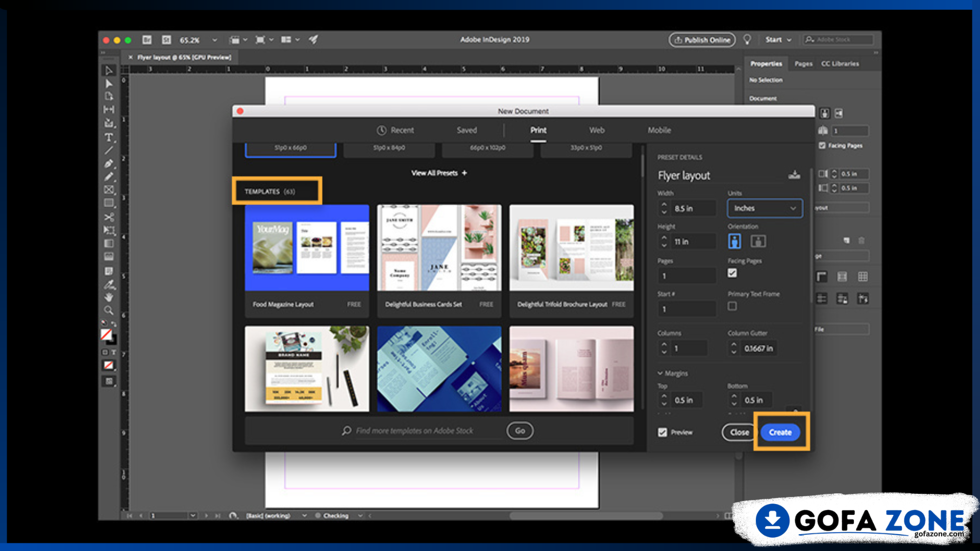980x551 pixels.
Task: Open the Arrange Documents dropdown
Action: click(290, 39)
